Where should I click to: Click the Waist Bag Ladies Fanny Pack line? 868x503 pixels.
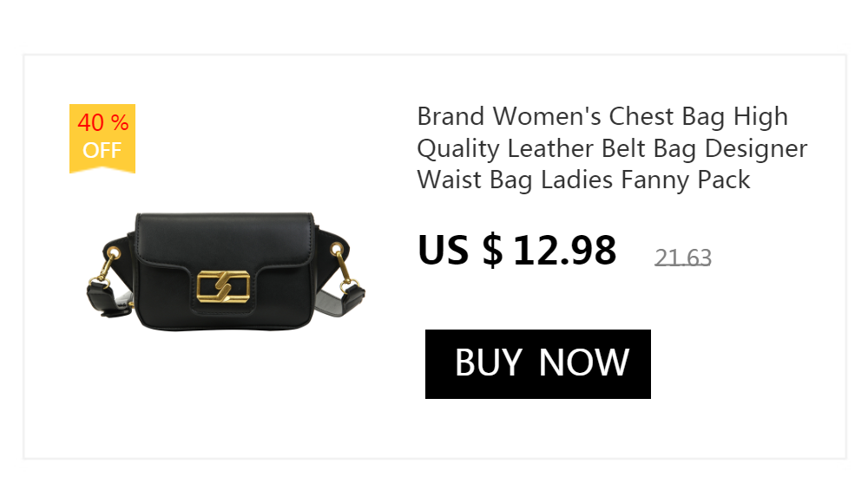click(584, 180)
